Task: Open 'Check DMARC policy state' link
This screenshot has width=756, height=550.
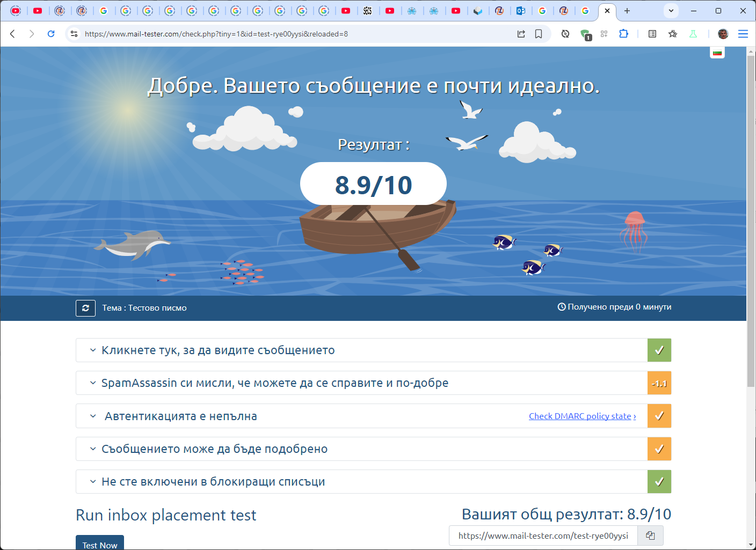Action: pos(582,416)
